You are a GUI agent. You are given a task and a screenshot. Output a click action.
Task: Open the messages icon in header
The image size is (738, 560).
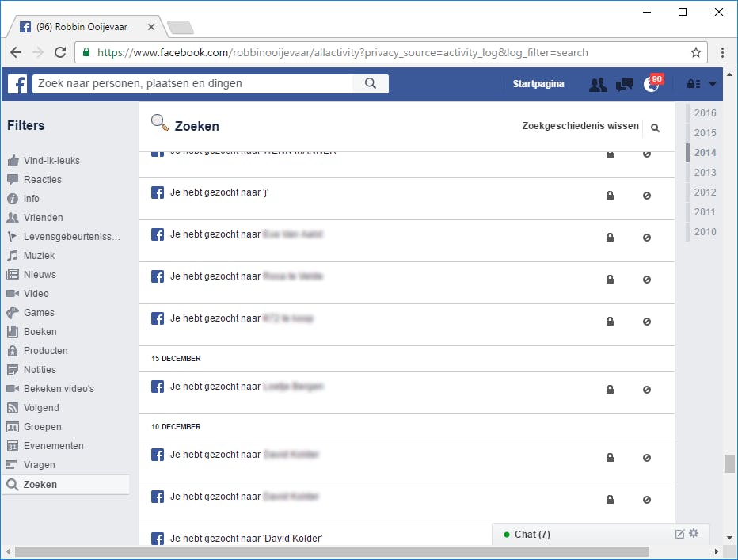pos(625,84)
